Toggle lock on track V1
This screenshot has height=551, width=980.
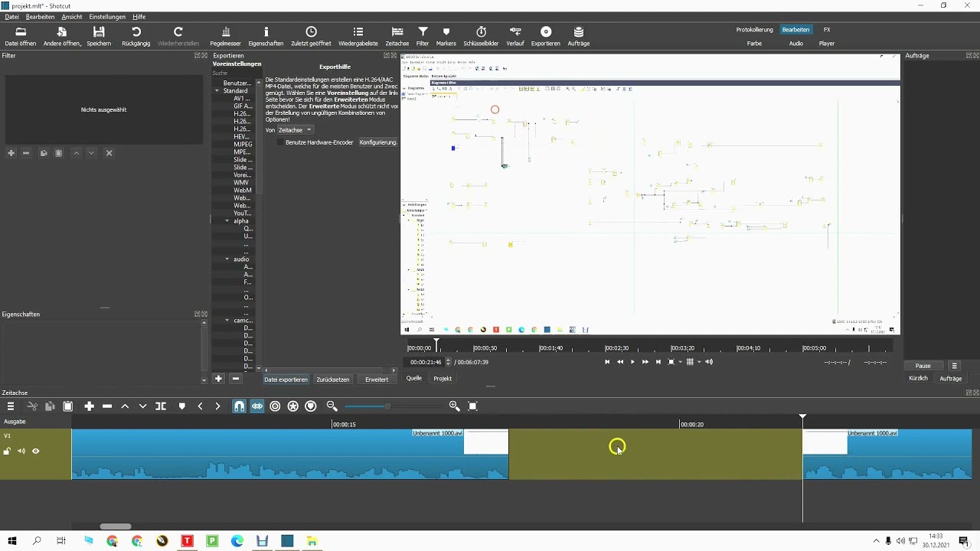7,452
